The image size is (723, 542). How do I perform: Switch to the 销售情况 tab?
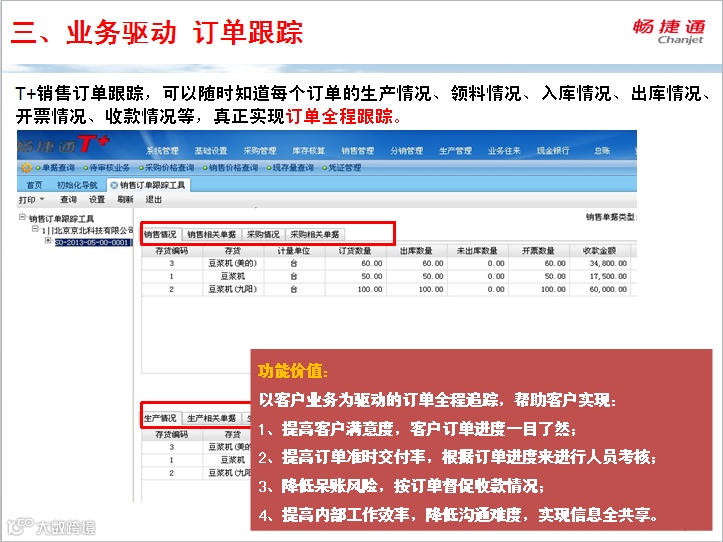click(x=160, y=234)
